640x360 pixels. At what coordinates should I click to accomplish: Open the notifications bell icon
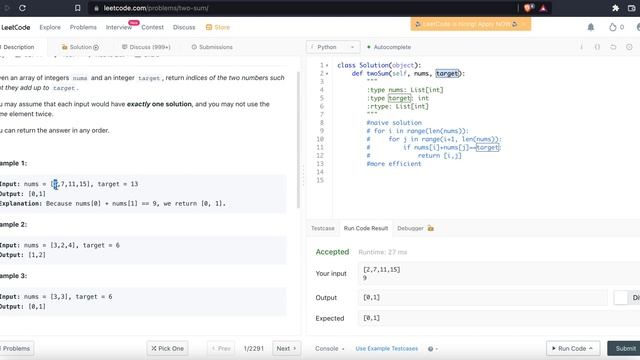(x=591, y=27)
